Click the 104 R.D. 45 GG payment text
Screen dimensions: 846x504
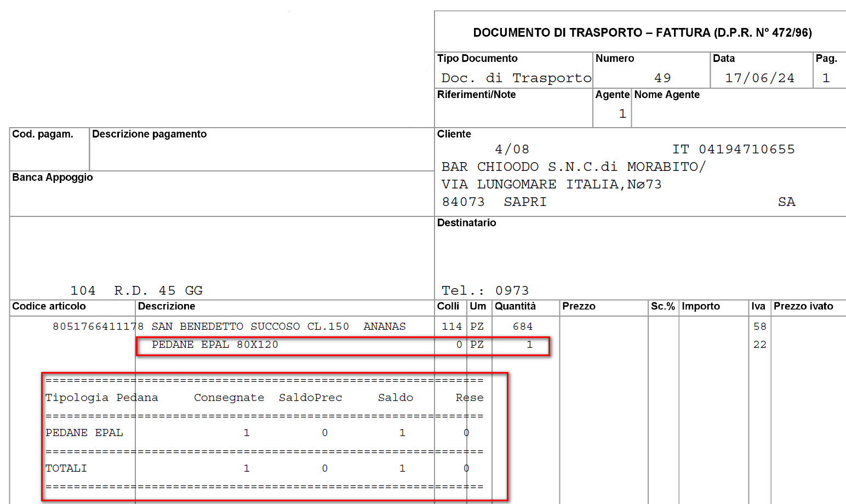click(136, 291)
